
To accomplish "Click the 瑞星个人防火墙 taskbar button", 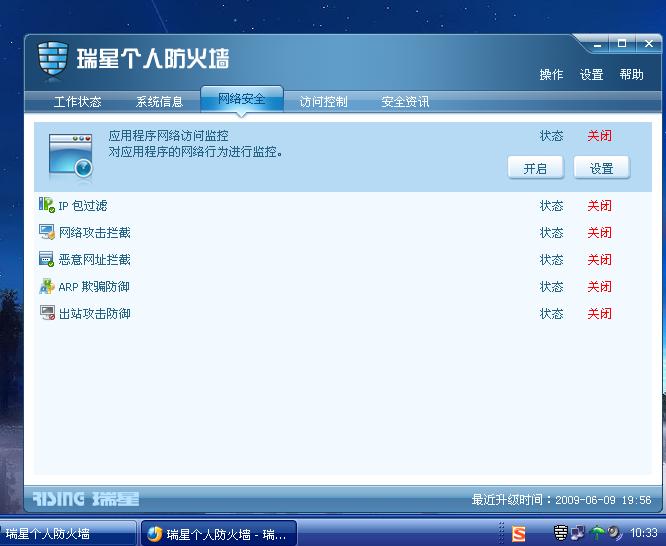I will click(x=67, y=534).
